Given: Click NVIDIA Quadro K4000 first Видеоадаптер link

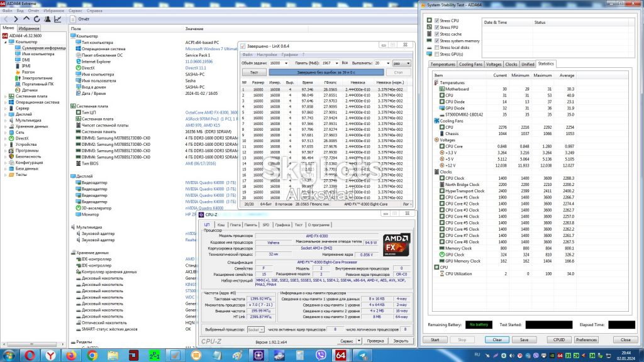Looking at the screenshot, I should pos(210,183).
